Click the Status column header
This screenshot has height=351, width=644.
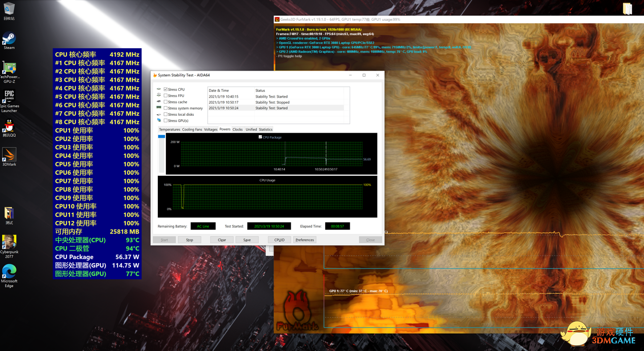pos(299,90)
